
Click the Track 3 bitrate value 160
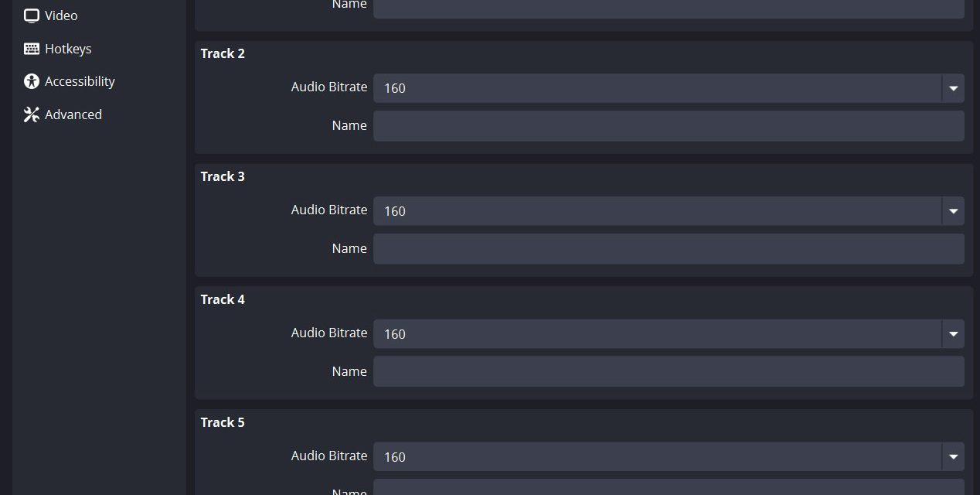point(395,211)
